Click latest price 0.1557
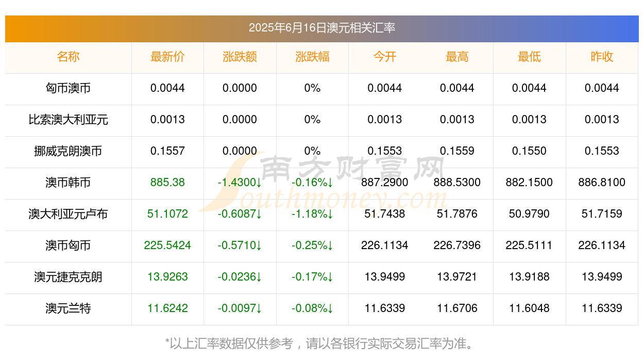 click(167, 151)
